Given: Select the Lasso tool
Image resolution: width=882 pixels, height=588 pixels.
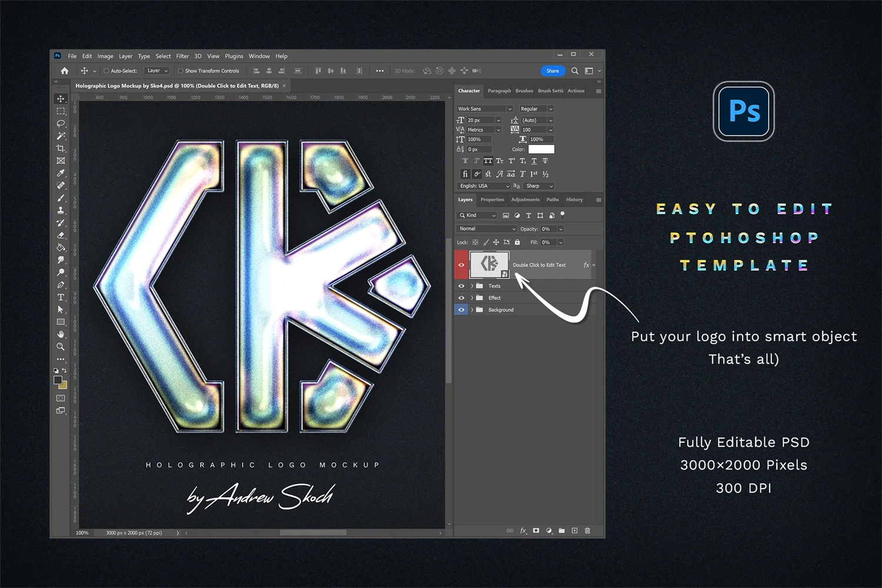Looking at the screenshot, I should point(61,123).
